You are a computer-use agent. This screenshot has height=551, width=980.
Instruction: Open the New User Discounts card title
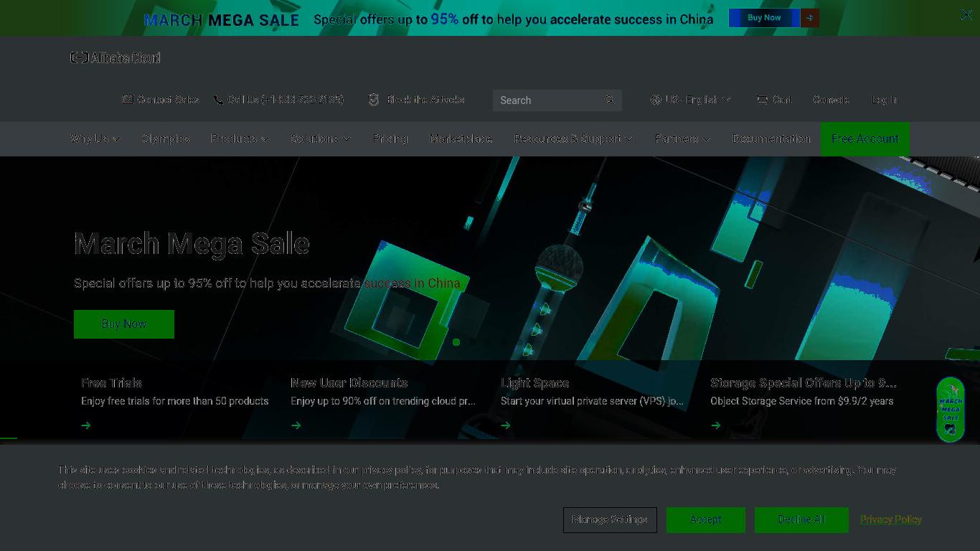click(x=349, y=383)
